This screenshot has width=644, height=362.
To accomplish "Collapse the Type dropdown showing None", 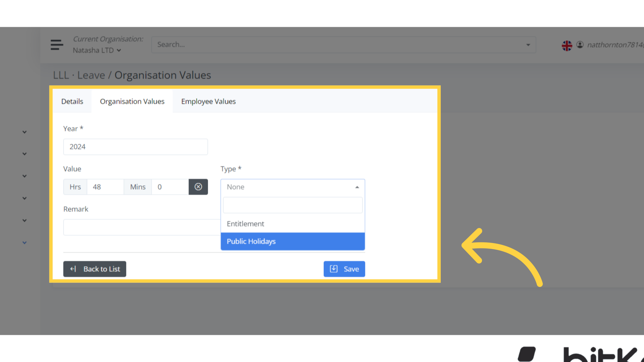I will coord(357,187).
